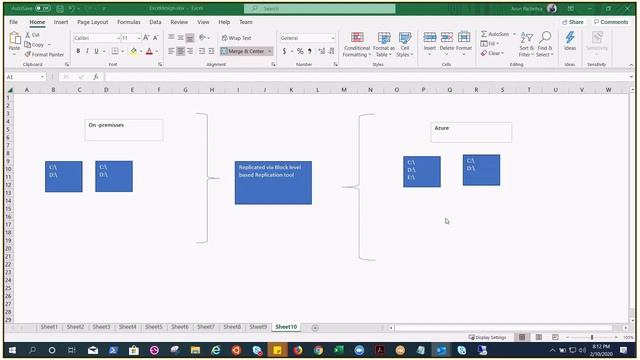Open Format as Table gallery

pyautogui.click(x=384, y=44)
